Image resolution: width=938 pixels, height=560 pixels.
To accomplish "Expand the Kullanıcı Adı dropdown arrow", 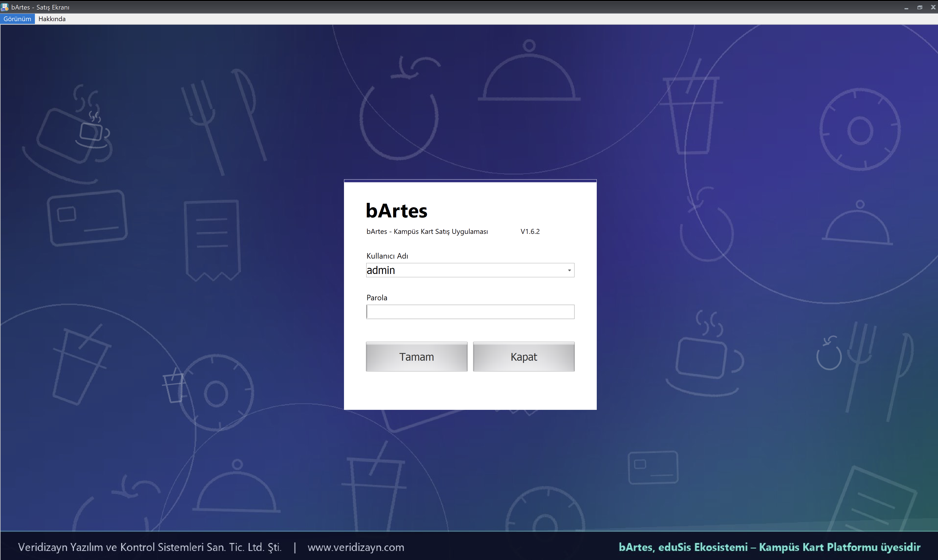I will coord(569,270).
